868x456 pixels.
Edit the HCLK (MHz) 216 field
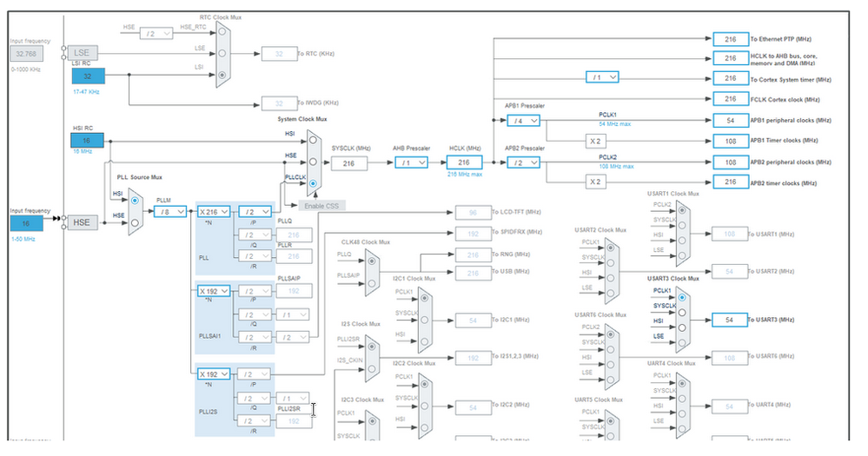[x=464, y=162]
